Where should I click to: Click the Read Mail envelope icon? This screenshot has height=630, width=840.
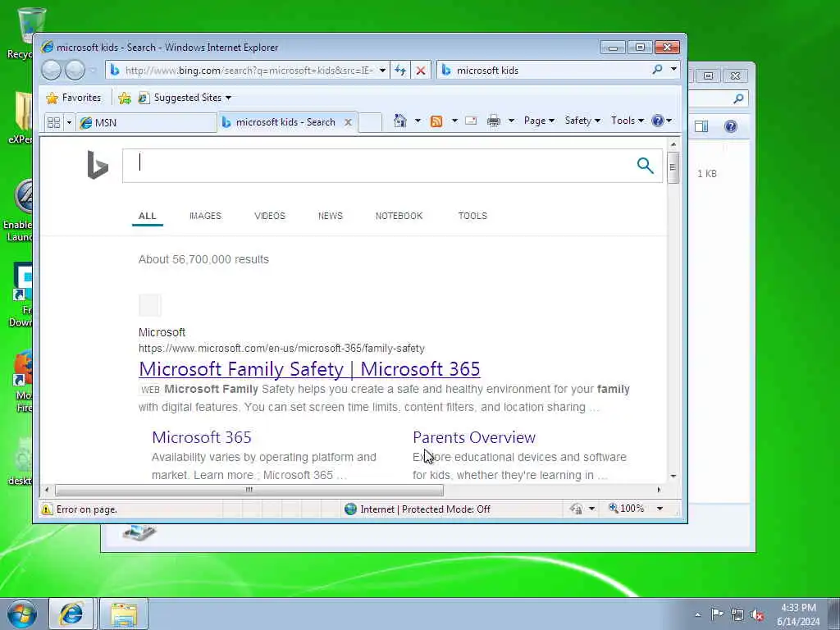[471, 121]
